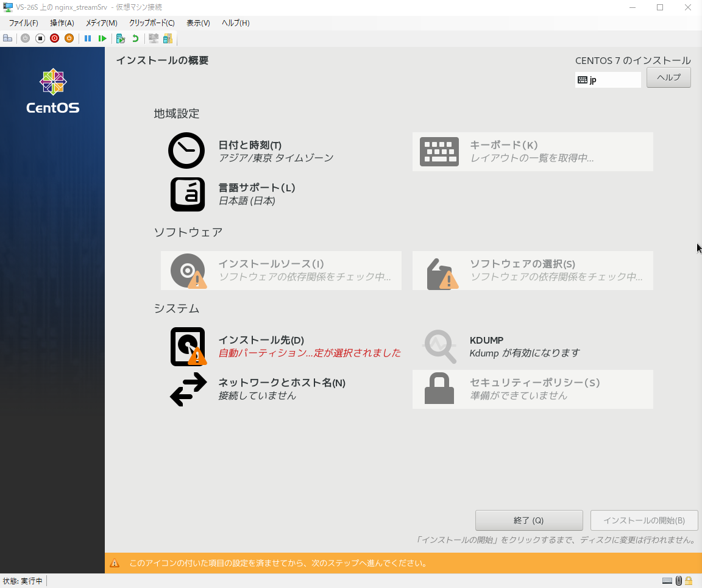This screenshot has width=702, height=588.
Task: Send Ctrl+Alt+Delete using the toolbar icon
Action: click(x=8, y=38)
